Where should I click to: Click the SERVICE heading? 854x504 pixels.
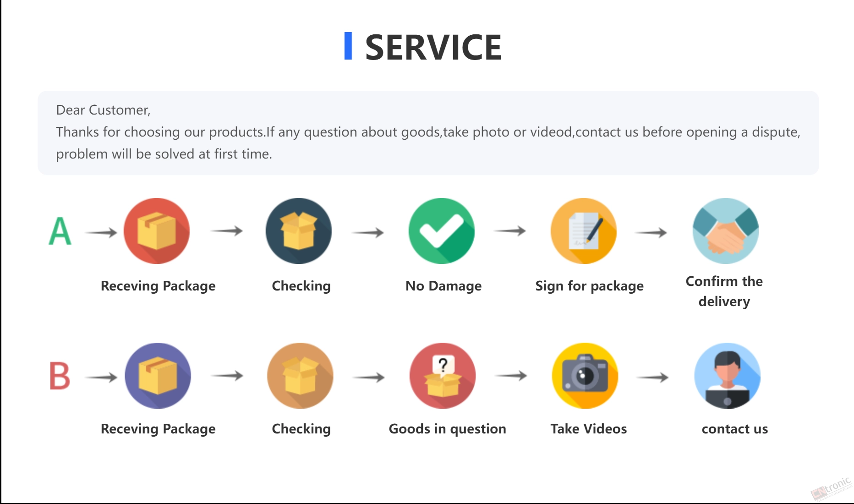click(433, 47)
